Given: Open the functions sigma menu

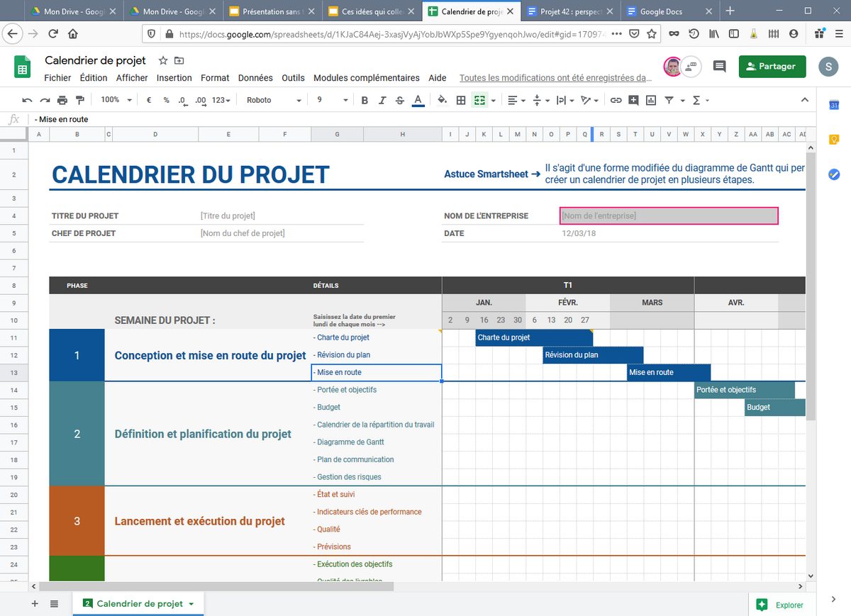Looking at the screenshot, I should pos(700,100).
